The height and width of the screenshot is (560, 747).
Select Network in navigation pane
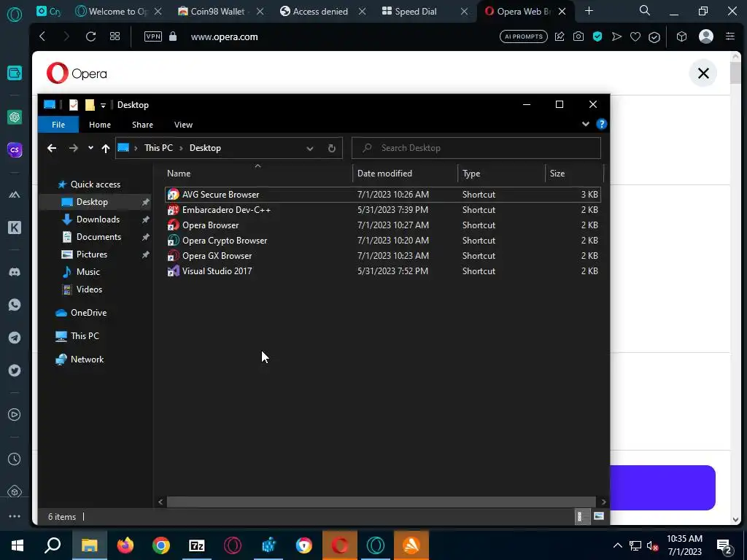click(87, 359)
